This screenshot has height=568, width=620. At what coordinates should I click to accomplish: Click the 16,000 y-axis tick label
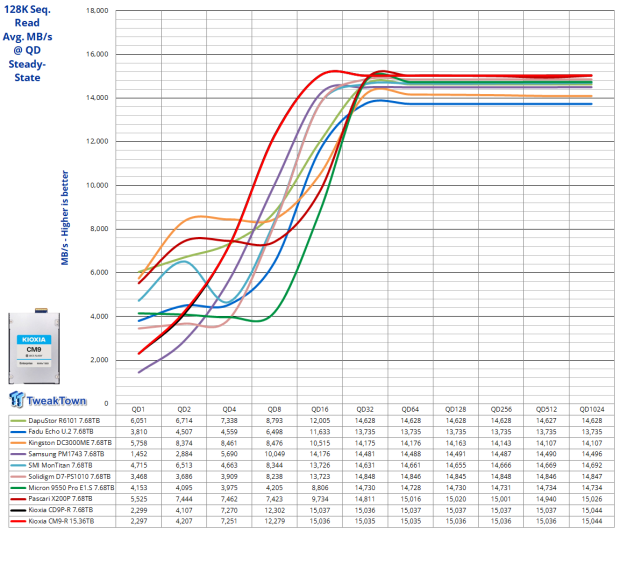[97, 54]
